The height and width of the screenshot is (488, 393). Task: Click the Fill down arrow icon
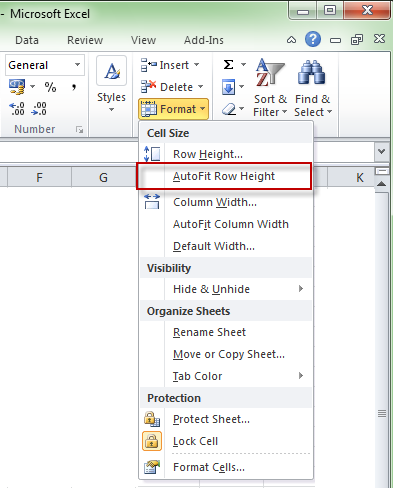(228, 87)
